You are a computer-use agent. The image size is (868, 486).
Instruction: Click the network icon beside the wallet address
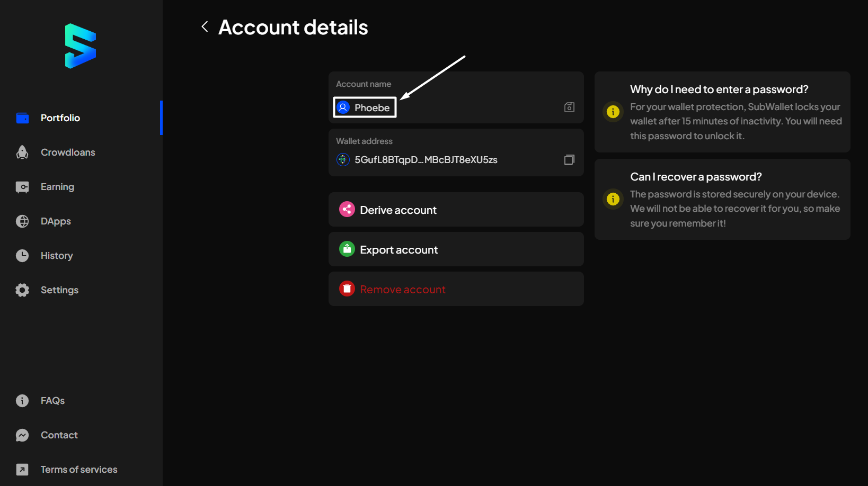[343, 159]
